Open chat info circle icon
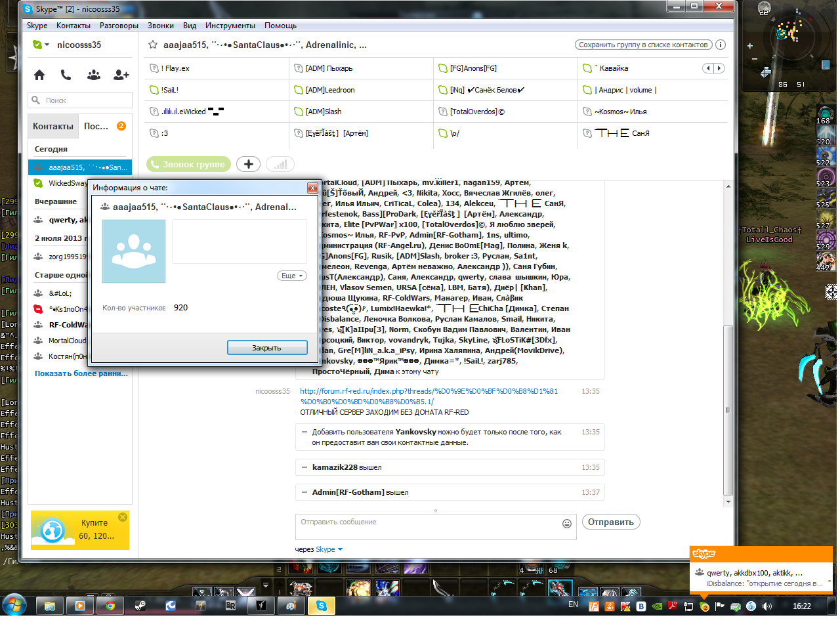 [720, 45]
